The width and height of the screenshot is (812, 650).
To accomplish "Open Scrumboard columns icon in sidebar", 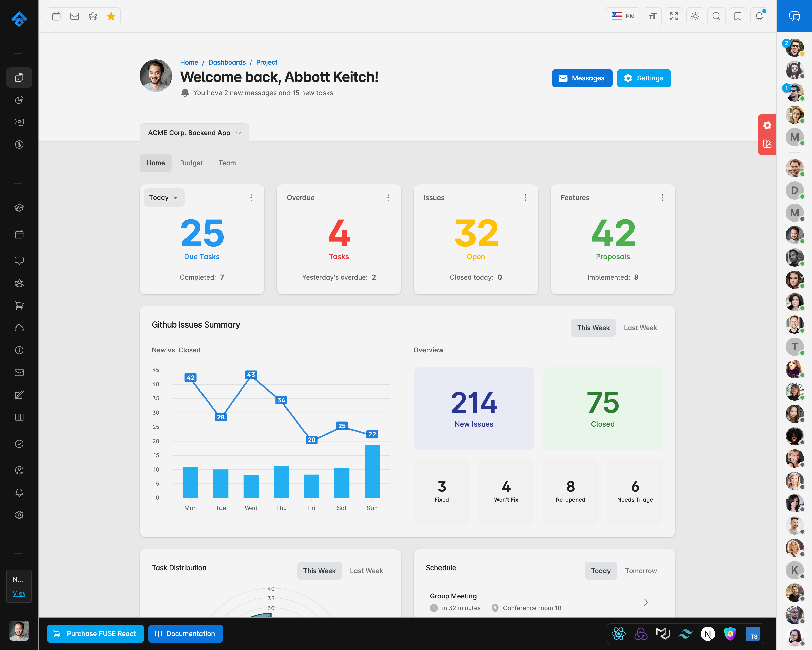I will [x=19, y=417].
